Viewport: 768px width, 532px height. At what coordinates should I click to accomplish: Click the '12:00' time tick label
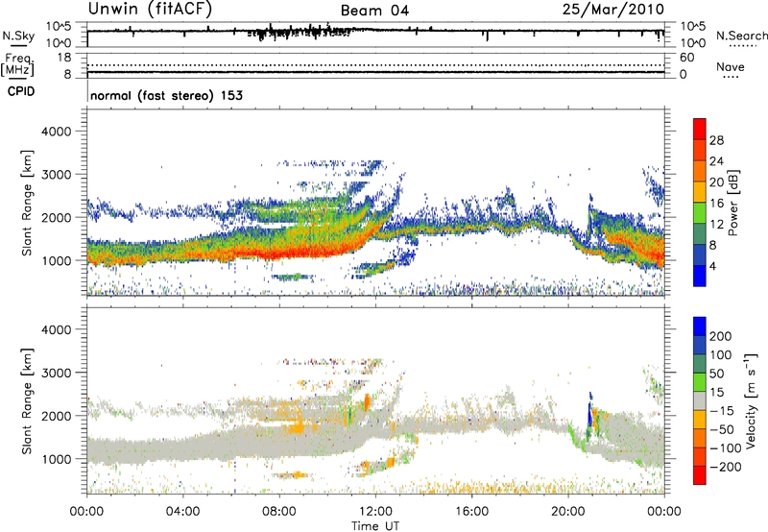point(375,512)
